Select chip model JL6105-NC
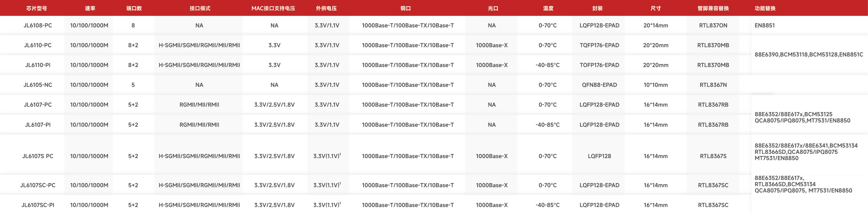Image resolution: width=868 pixels, height=215 pixels. (38, 85)
